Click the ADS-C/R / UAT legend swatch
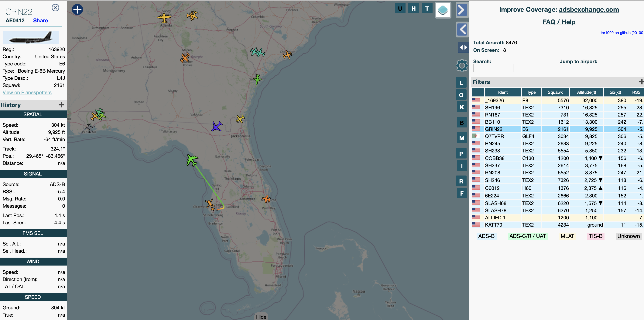 click(527, 236)
